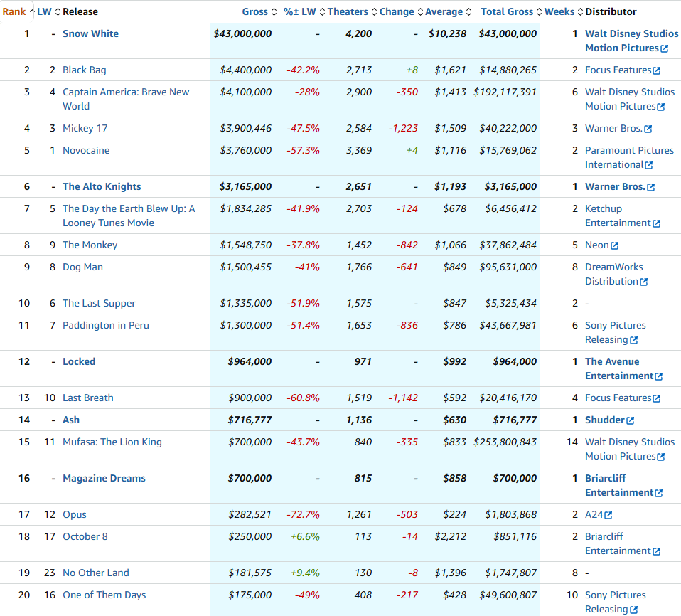
Task: Click external link icon next to Focus Features for Black Bag
Action: [656, 70]
